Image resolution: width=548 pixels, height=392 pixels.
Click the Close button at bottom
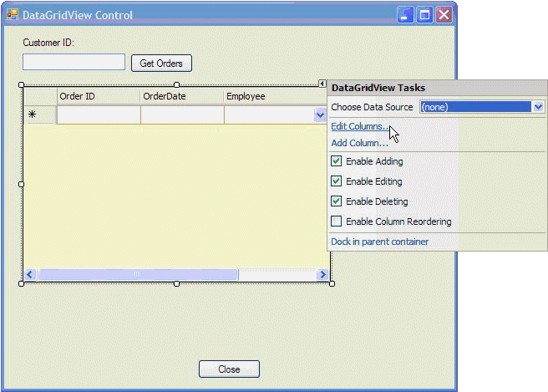(x=229, y=369)
